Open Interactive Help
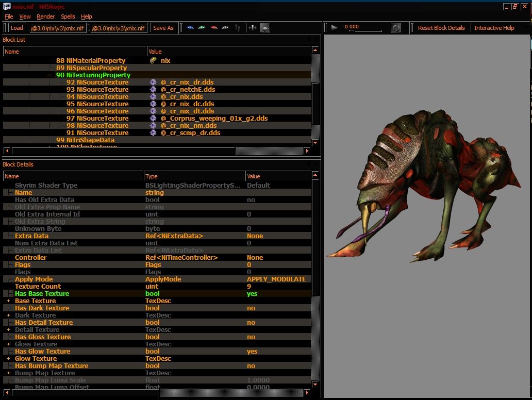The image size is (532, 400). point(494,28)
